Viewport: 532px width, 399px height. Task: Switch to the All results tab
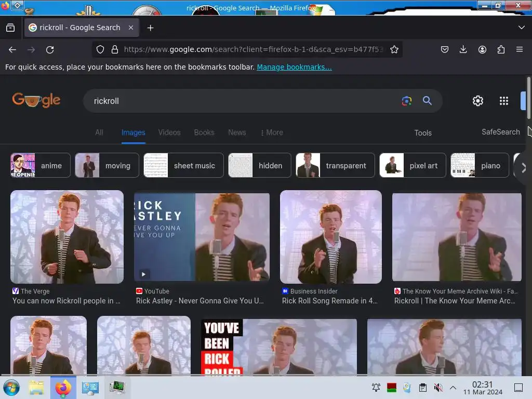coord(99,132)
